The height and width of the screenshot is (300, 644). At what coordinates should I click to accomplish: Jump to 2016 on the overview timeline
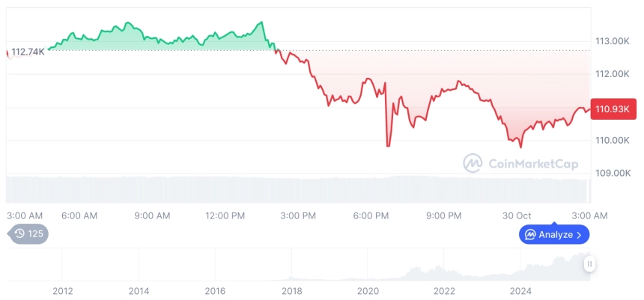pos(215,290)
